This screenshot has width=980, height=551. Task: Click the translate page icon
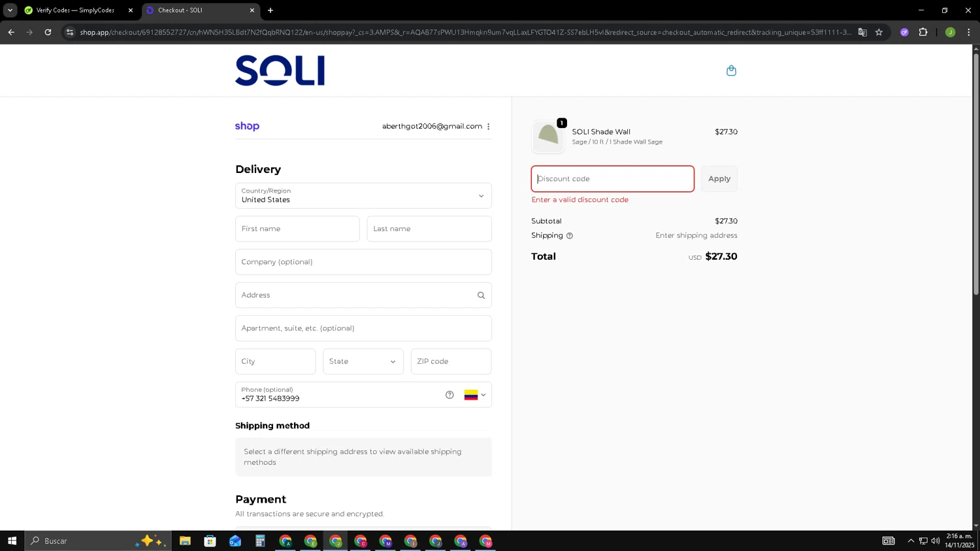(x=862, y=32)
